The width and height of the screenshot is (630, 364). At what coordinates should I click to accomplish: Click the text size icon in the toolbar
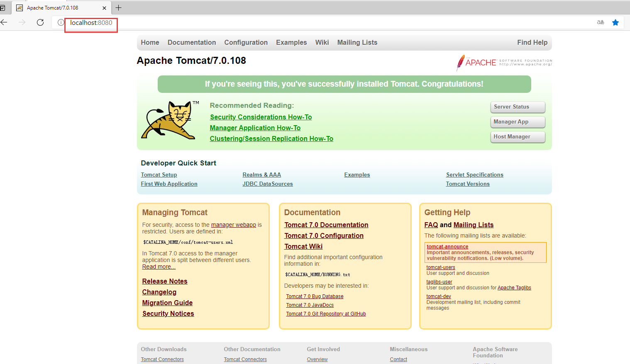600,22
